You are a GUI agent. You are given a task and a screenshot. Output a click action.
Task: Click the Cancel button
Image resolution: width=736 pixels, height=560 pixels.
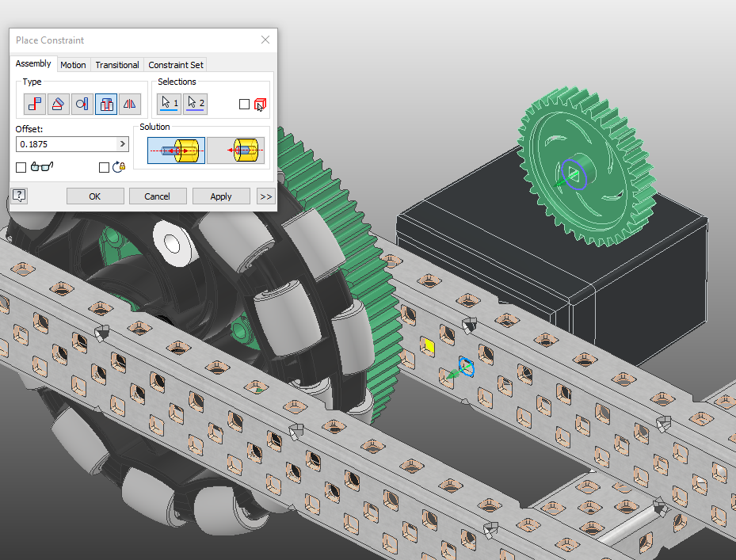(x=157, y=196)
